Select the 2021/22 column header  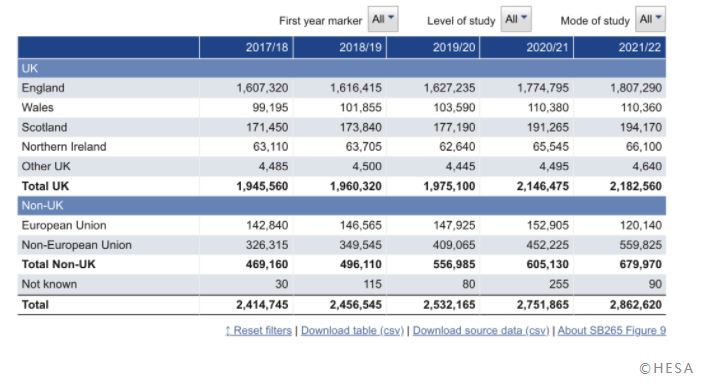point(620,48)
